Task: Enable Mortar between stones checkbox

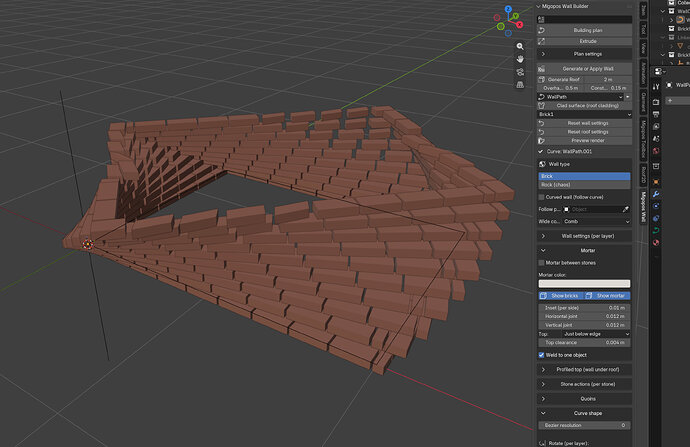Action: click(x=542, y=263)
